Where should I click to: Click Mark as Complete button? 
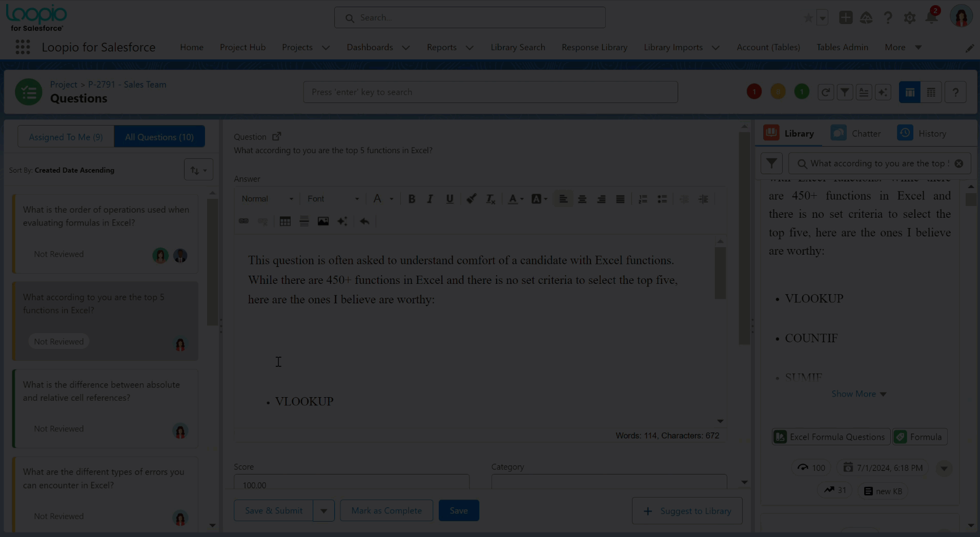[x=386, y=511]
